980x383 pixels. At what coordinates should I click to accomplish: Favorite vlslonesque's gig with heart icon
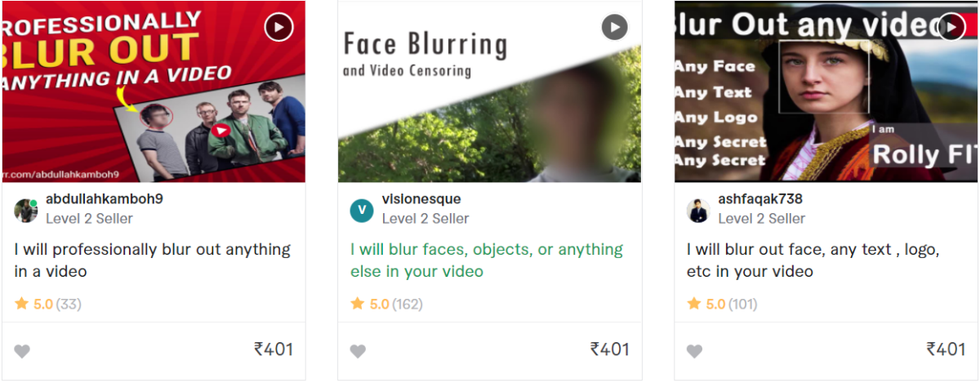tap(358, 351)
